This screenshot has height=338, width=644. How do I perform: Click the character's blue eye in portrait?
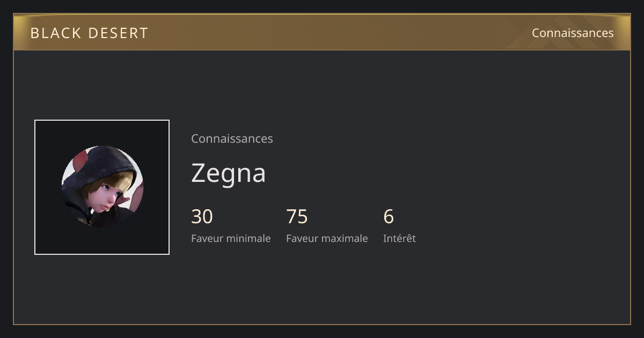106,188
